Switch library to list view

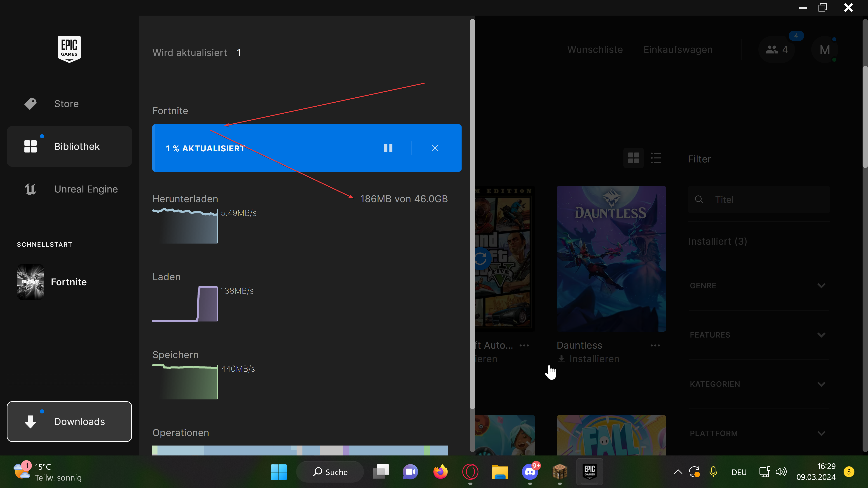(656, 158)
